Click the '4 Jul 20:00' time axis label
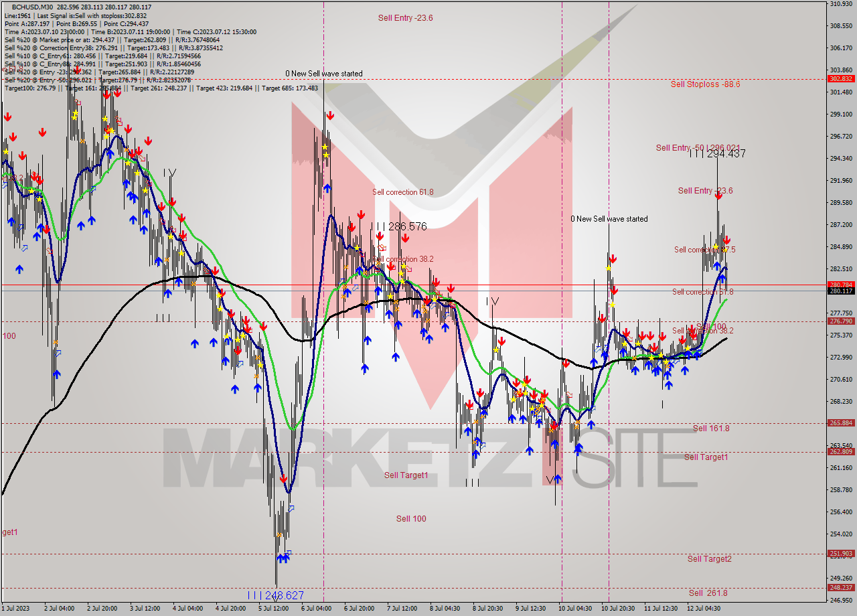The height and width of the screenshot is (616, 857). (x=230, y=609)
